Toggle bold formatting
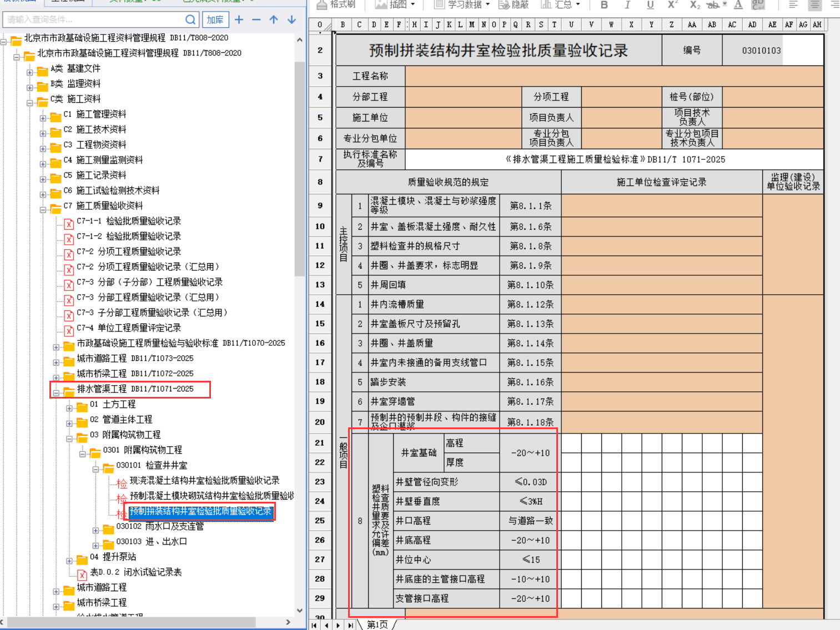This screenshot has height=630, width=840. pos(604,4)
